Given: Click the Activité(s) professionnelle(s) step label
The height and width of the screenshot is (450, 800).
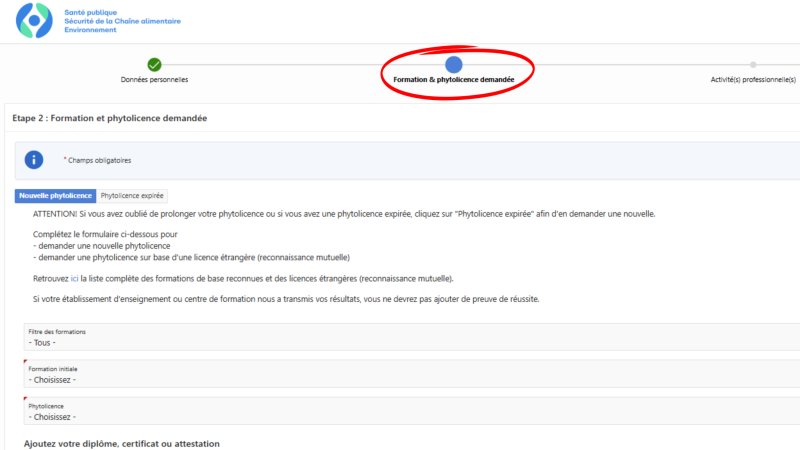Looking at the screenshot, I should pos(753,80).
